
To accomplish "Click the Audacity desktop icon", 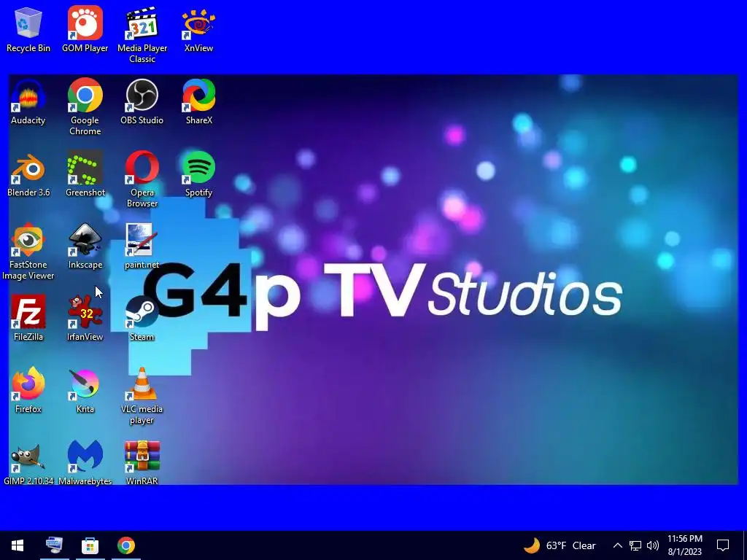I will coord(28,102).
